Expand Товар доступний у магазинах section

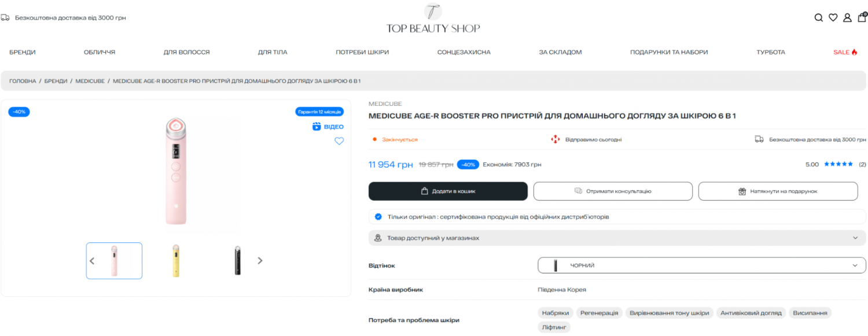point(617,238)
